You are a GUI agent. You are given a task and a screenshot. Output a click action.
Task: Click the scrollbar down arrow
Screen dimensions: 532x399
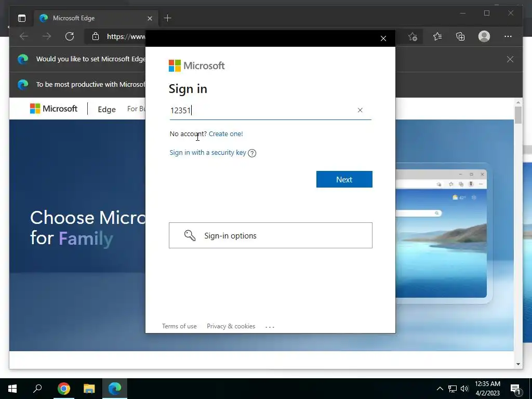518,364
